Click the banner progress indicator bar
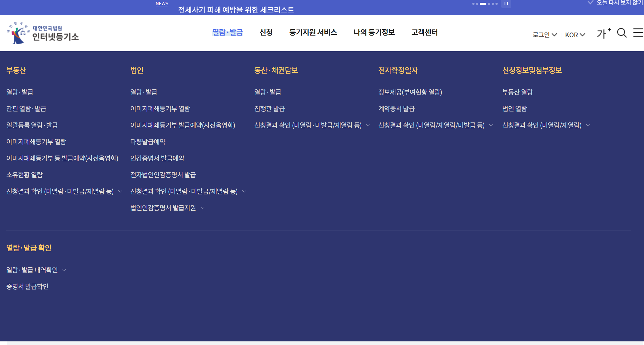The image size is (644, 345). pos(483,4)
